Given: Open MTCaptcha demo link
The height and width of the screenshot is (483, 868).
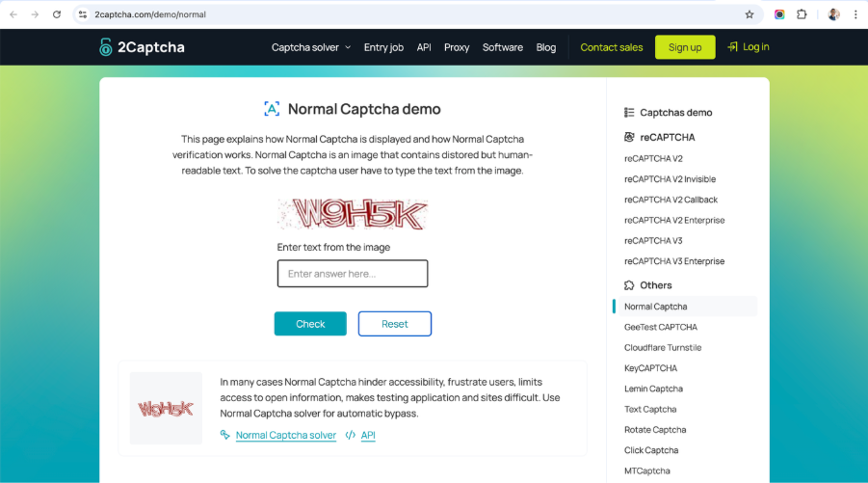Looking at the screenshot, I should pyautogui.click(x=647, y=470).
